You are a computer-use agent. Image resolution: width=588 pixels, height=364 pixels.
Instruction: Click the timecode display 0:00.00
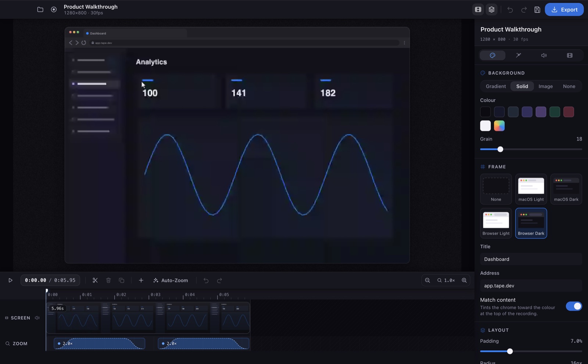(36, 280)
